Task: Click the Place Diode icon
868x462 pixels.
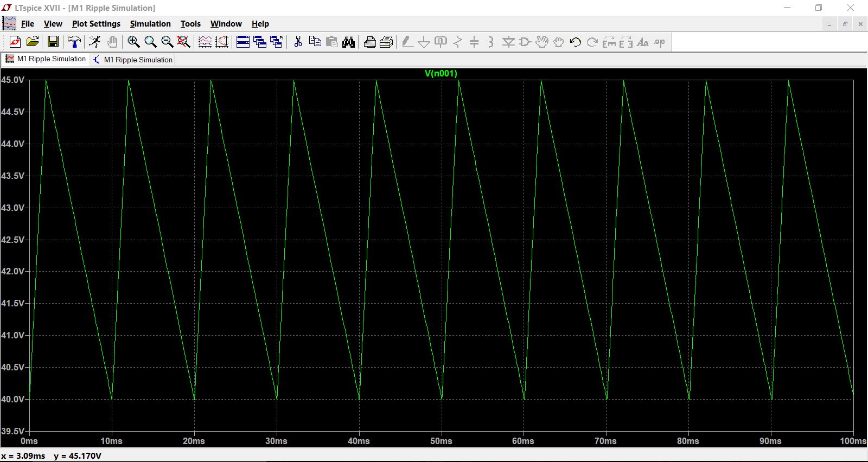Action: (508, 42)
